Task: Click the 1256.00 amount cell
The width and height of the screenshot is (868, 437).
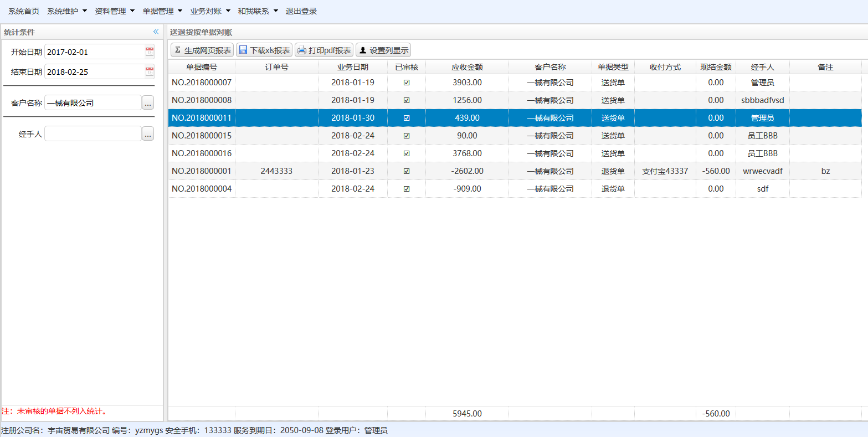Action: click(x=467, y=100)
